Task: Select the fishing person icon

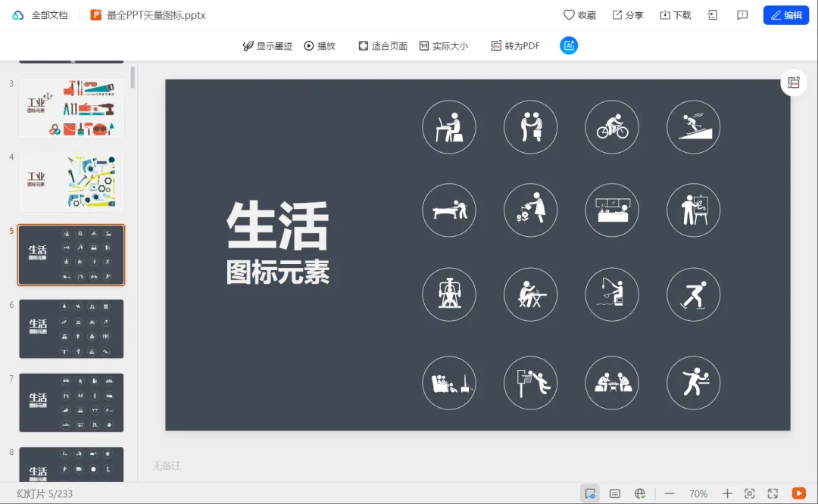Action: point(612,294)
